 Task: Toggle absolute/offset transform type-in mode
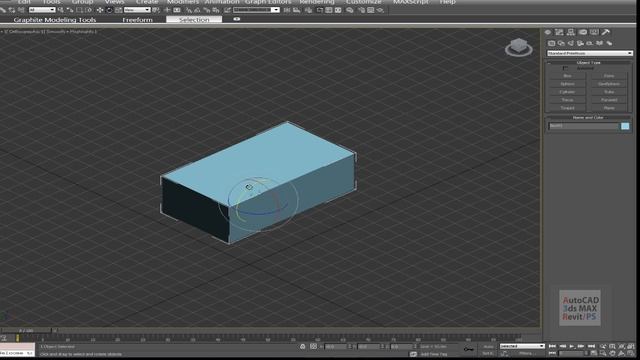313,346
